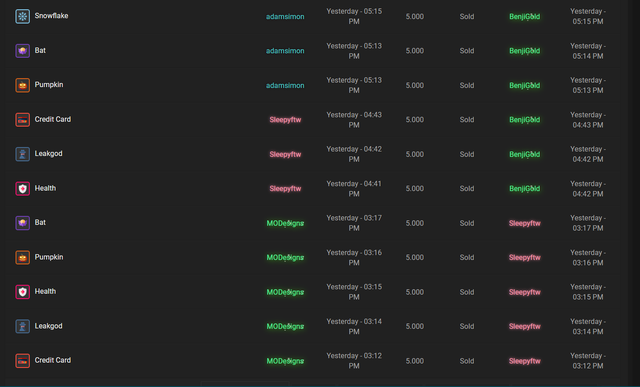This screenshot has height=387, width=640.
Task: Select the 'Leakgod' name listed by Sleepyftw
Action: (48, 154)
